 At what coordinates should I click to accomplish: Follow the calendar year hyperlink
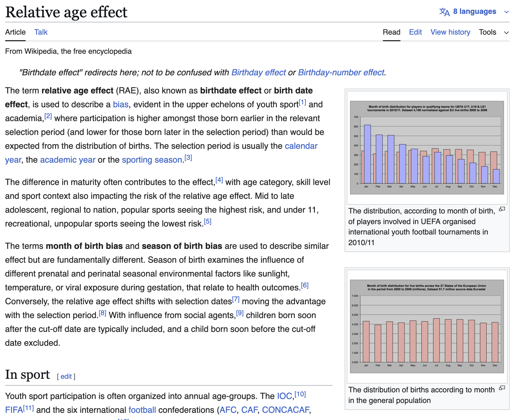[301, 146]
